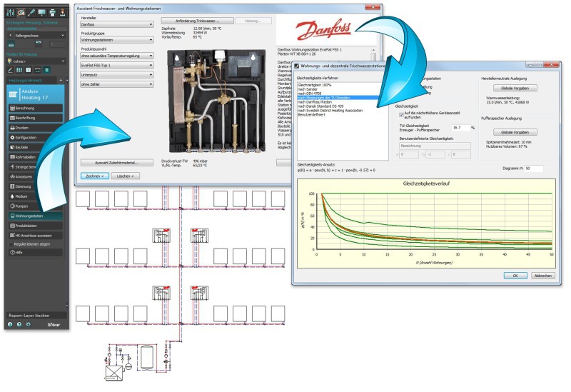
Task: Click Auswahl Zubehörmaterial button
Action: pos(116,163)
